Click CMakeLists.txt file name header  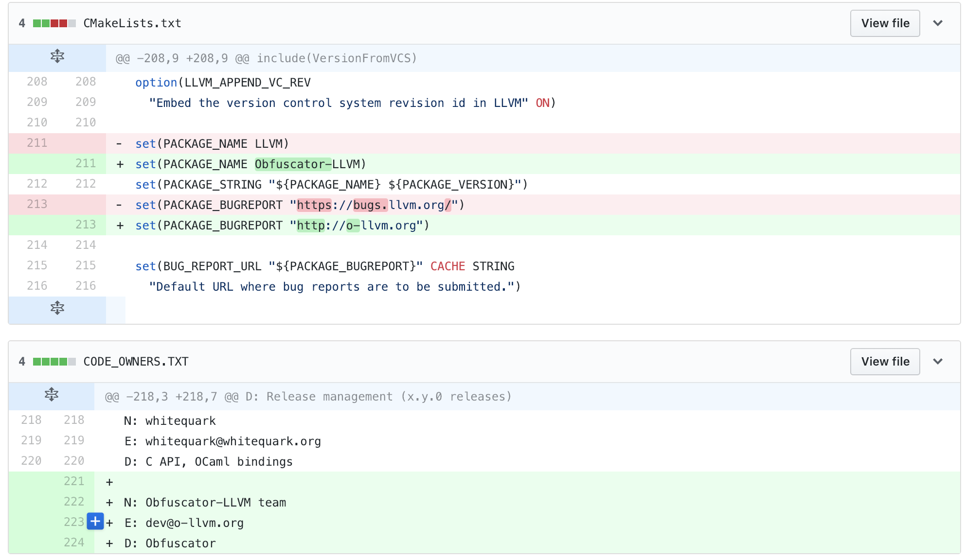tap(132, 23)
